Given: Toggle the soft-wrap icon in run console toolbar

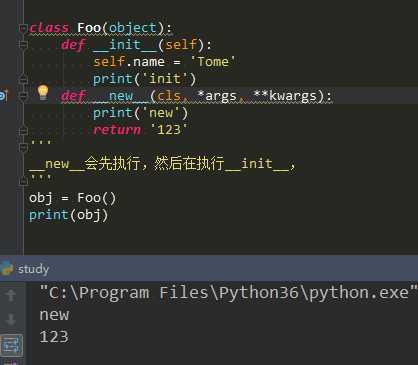Looking at the screenshot, I should (x=11, y=345).
